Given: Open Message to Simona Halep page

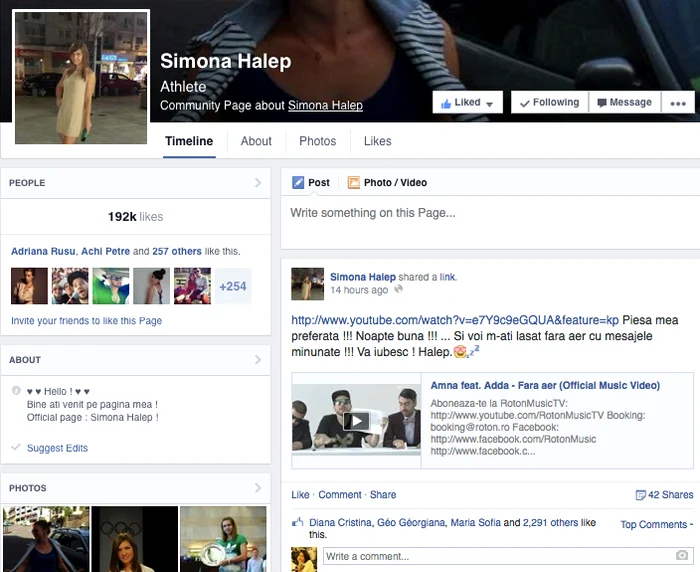Looking at the screenshot, I should click(x=625, y=102).
